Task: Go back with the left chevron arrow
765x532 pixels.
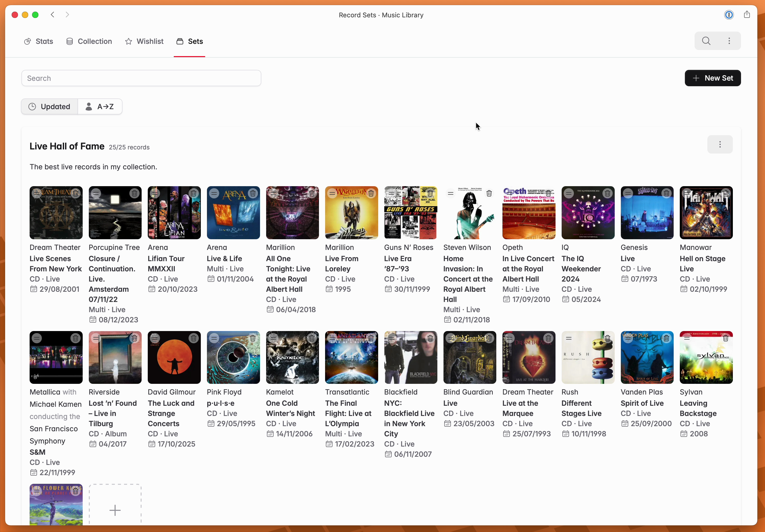Action: pos(53,15)
